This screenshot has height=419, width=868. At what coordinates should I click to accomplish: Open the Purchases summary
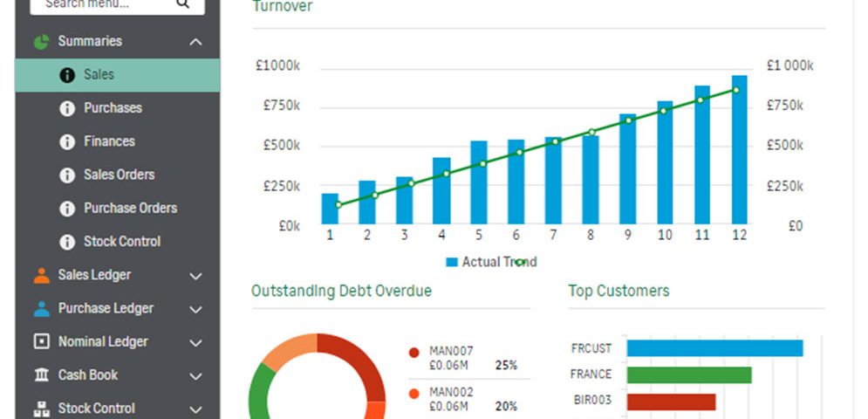click(113, 107)
